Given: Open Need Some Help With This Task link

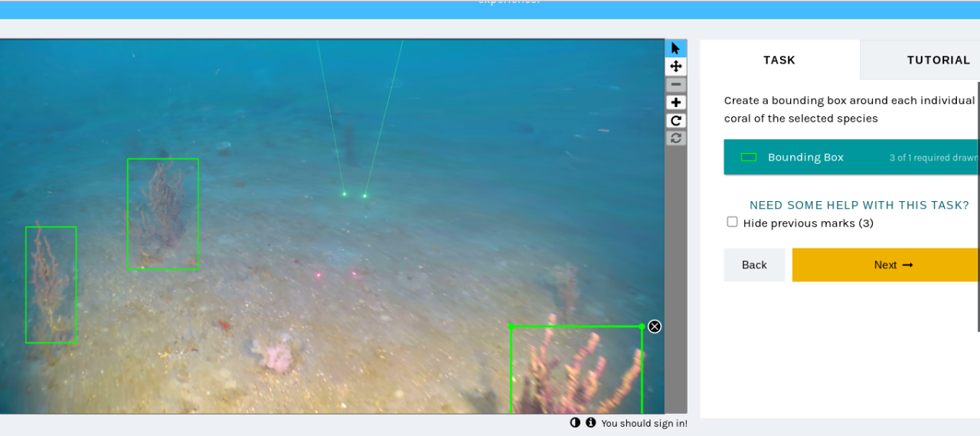Looking at the screenshot, I should coord(859,205).
